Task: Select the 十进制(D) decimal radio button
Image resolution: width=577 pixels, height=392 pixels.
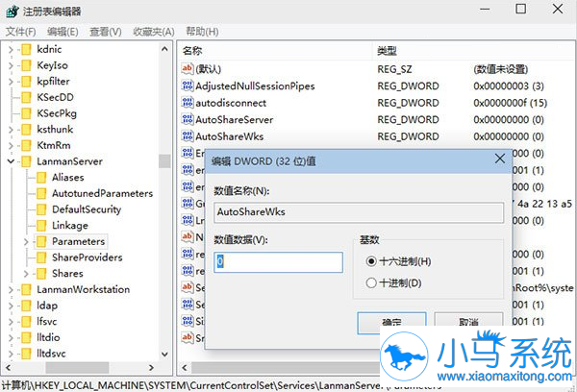Action: click(x=371, y=282)
